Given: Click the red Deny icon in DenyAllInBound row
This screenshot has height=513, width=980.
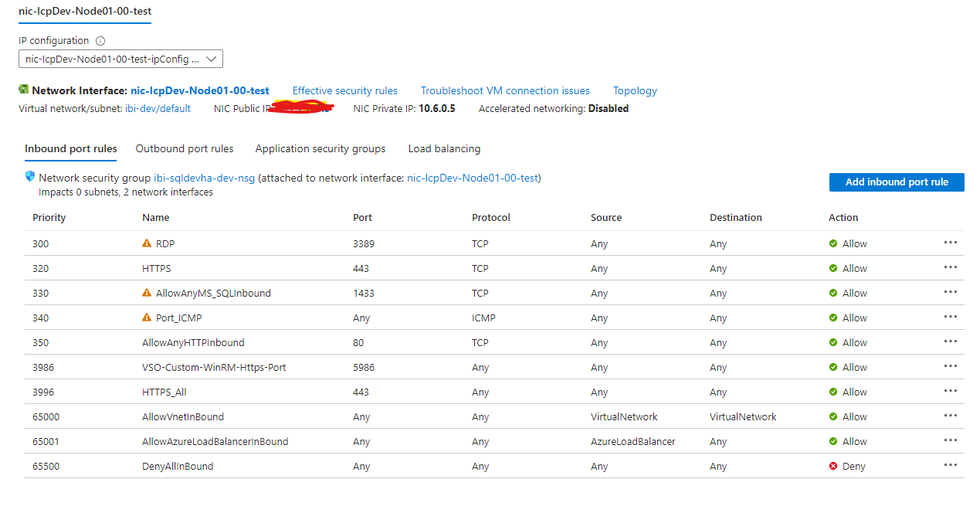Looking at the screenshot, I should 833,466.
